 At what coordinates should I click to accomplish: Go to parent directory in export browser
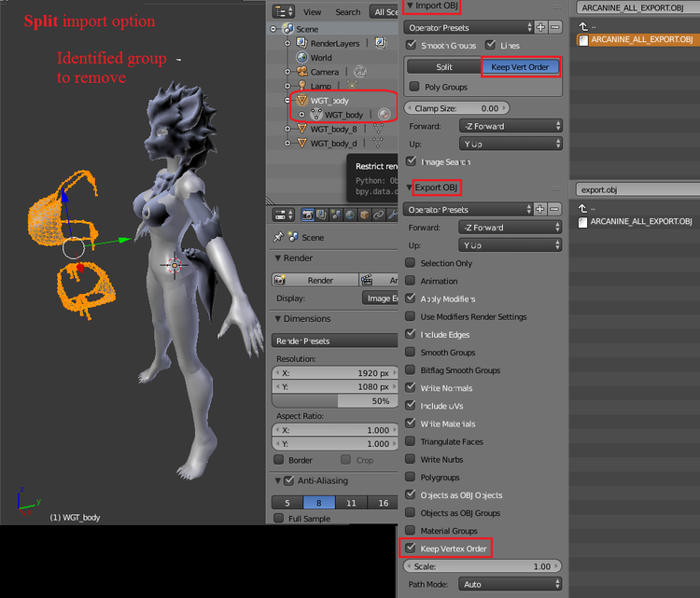click(583, 208)
